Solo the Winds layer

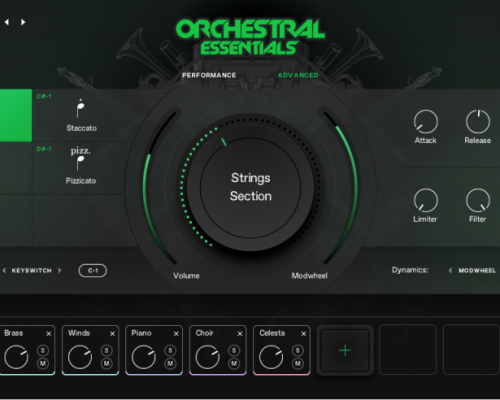pos(107,350)
